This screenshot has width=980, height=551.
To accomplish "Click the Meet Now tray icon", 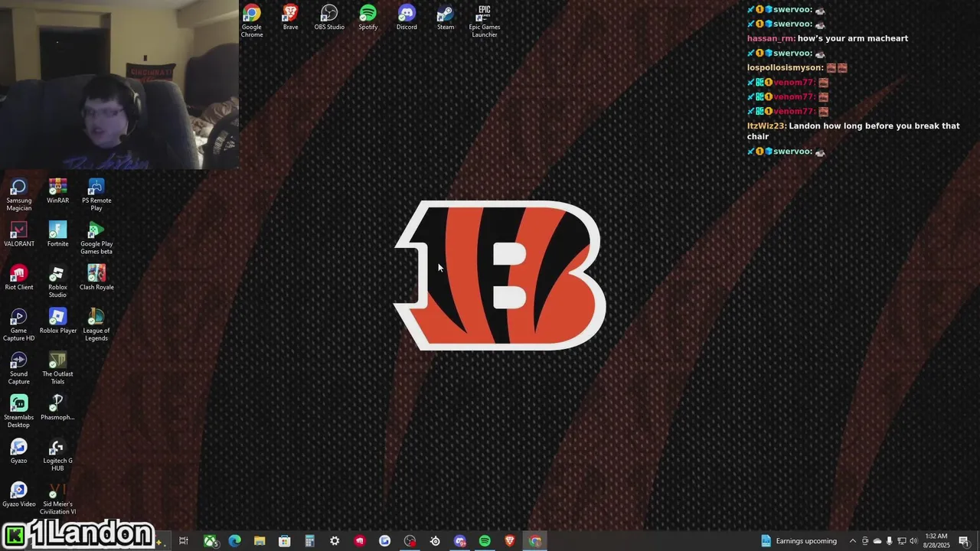I will pos(865,541).
